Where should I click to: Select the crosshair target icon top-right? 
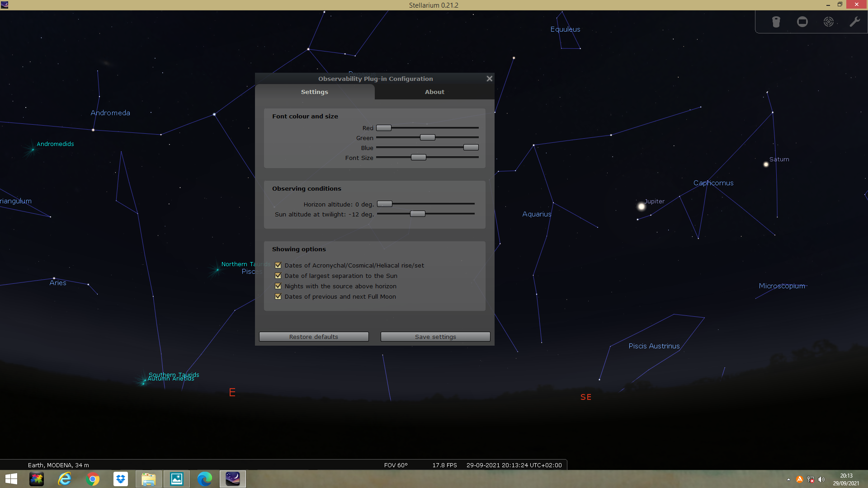point(829,21)
